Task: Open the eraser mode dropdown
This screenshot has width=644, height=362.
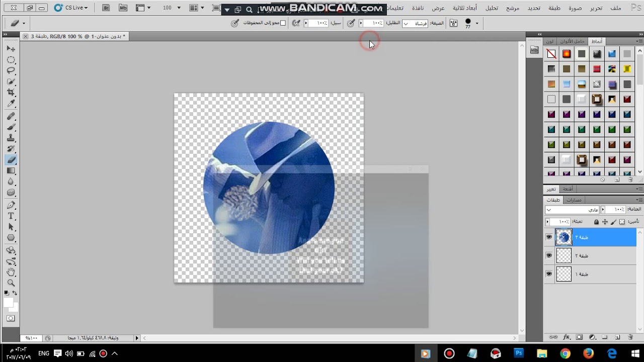Action: coord(415,23)
